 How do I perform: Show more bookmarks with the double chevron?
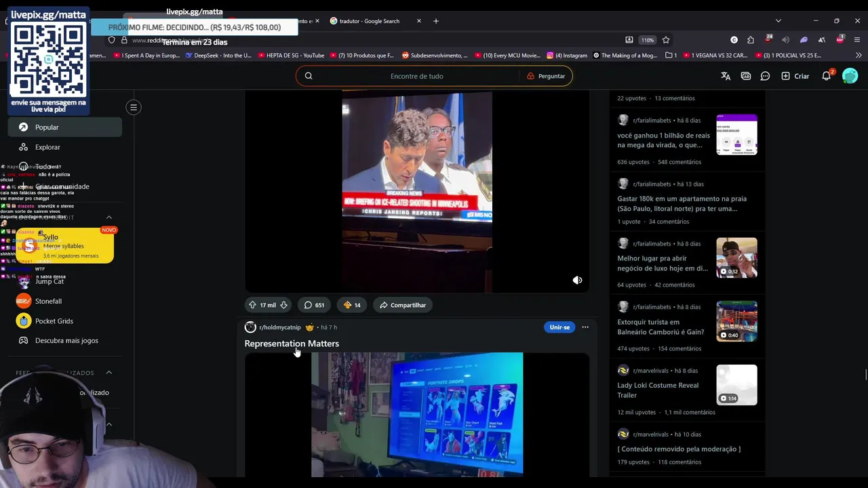click(x=858, y=56)
